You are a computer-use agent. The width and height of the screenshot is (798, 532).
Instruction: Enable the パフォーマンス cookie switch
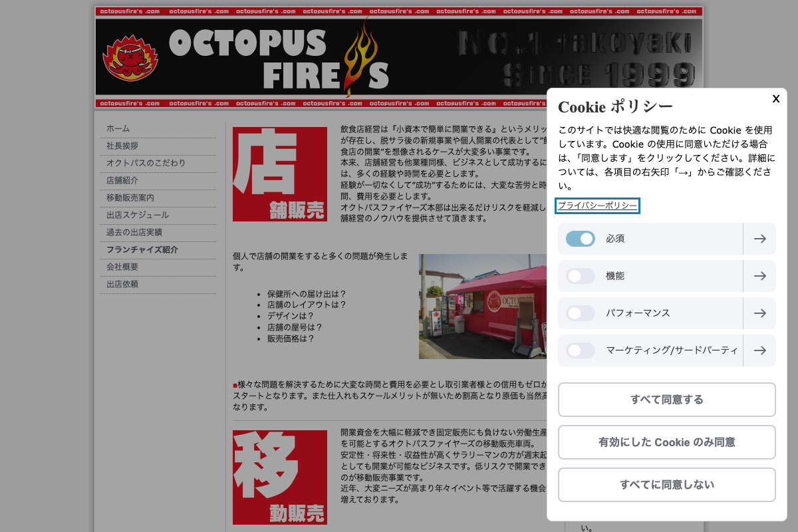pyautogui.click(x=581, y=313)
